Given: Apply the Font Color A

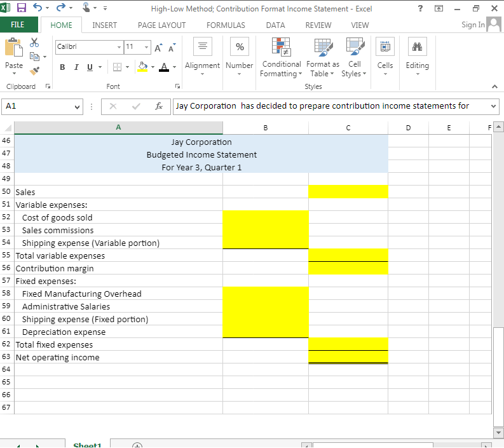Looking at the screenshot, I should [x=164, y=67].
